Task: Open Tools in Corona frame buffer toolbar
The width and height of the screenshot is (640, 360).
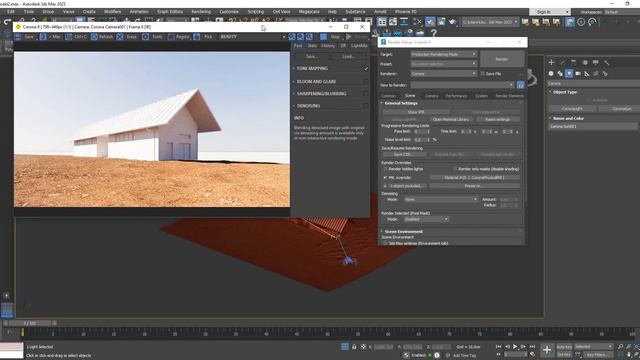Action: (x=153, y=37)
